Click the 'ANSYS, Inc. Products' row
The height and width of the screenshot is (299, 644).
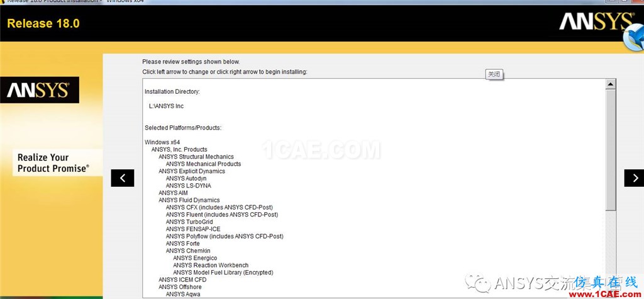coord(179,149)
